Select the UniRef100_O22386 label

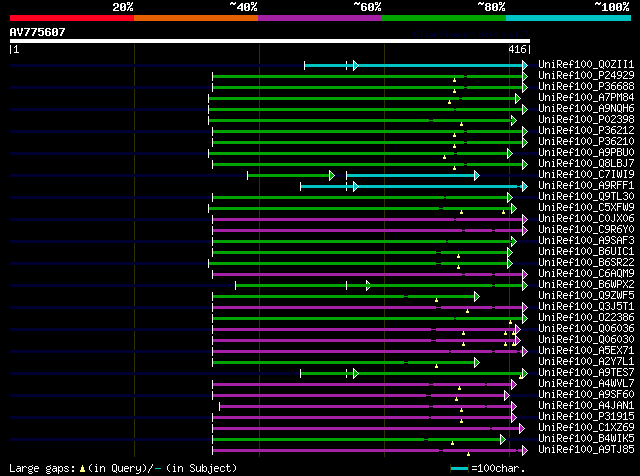(586, 318)
